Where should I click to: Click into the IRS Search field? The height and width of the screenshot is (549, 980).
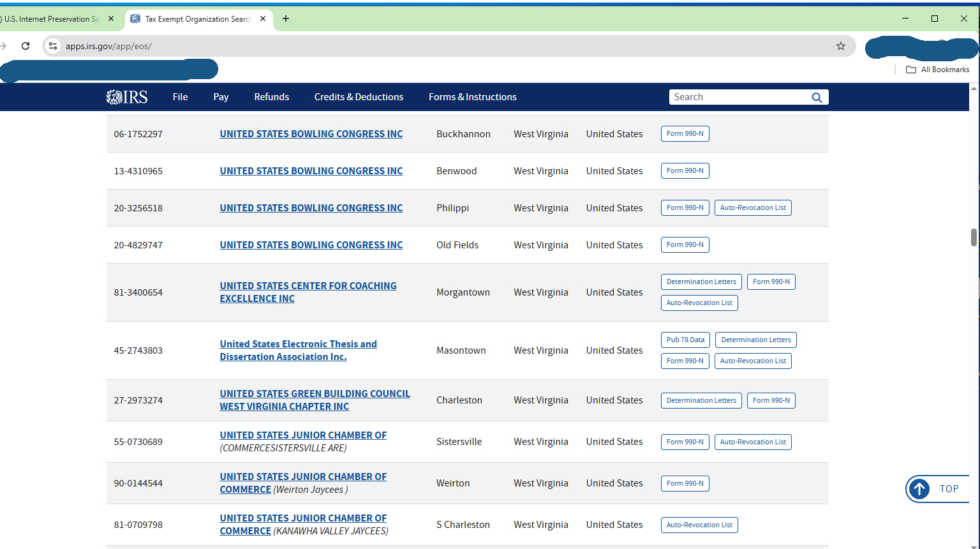coord(740,97)
